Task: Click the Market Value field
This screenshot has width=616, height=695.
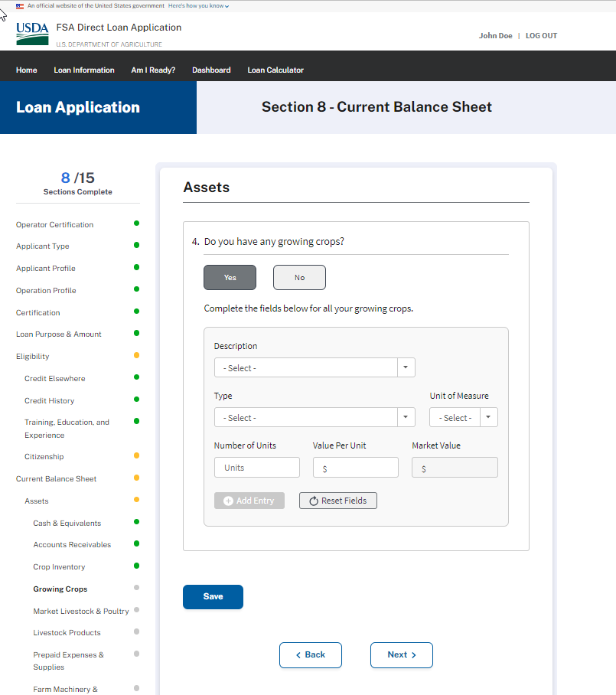Action: 455,468
